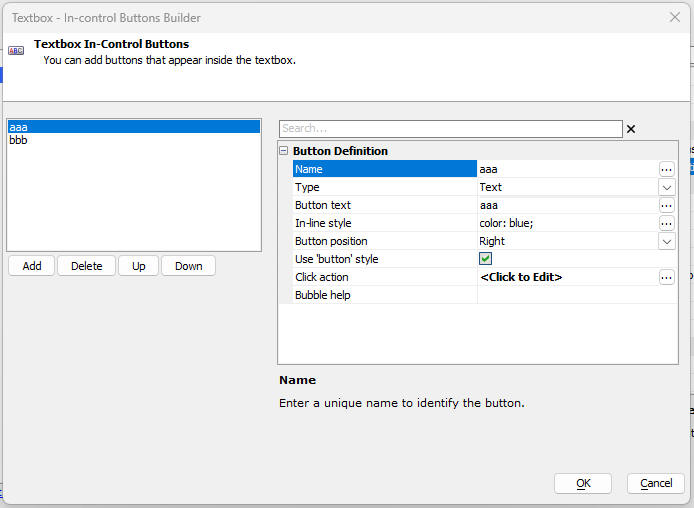
Task: Select the 'aaa' button in list
Action: click(134, 127)
